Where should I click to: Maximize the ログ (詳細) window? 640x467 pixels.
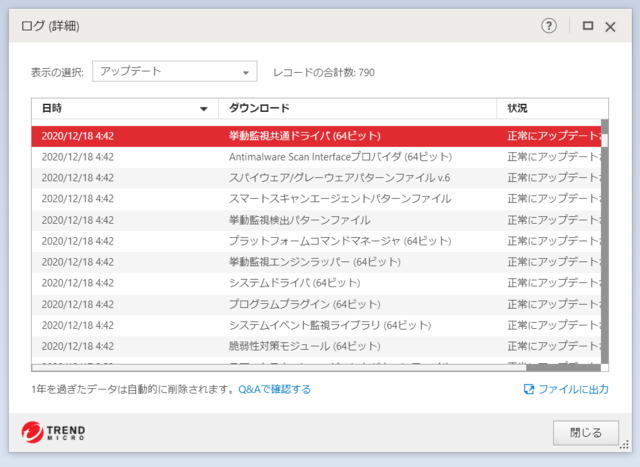[x=588, y=26]
